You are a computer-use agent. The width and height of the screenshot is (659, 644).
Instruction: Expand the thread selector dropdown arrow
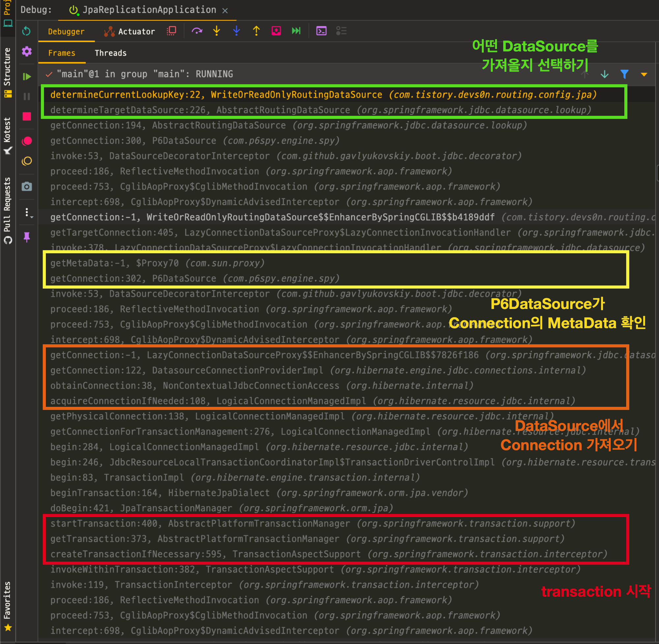(644, 74)
